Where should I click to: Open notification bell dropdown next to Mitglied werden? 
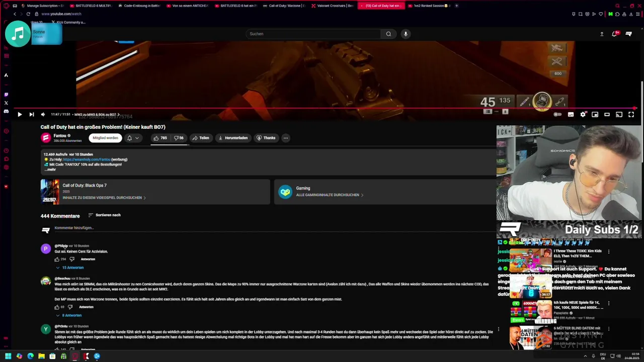133,138
